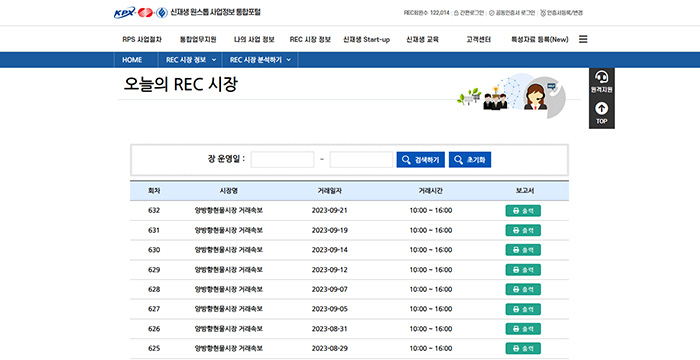Viewport: 700px width, 360px height.
Task: Click the 검색하기 search button
Action: (x=421, y=160)
